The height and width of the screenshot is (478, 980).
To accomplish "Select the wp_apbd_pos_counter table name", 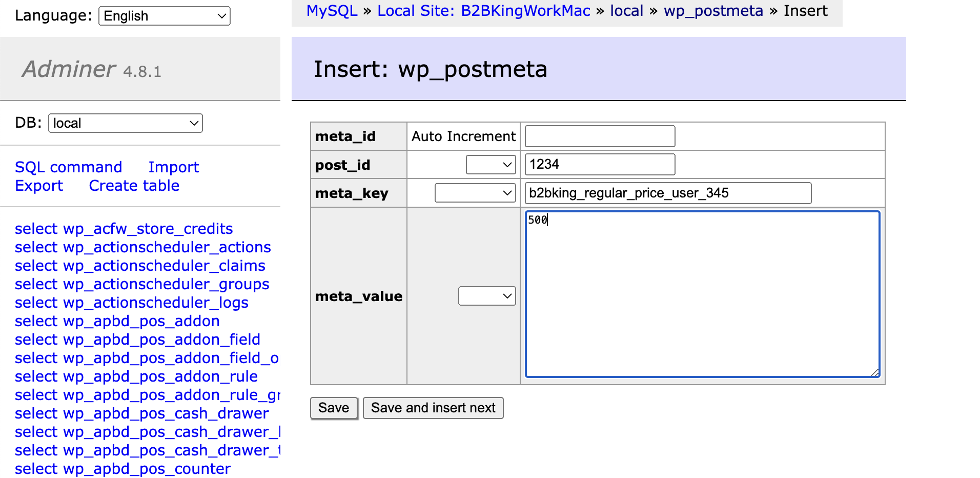I will 147,469.
